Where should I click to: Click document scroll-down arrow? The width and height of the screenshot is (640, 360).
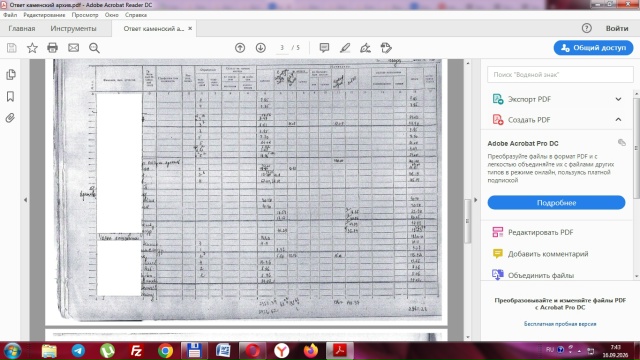tap(467, 337)
